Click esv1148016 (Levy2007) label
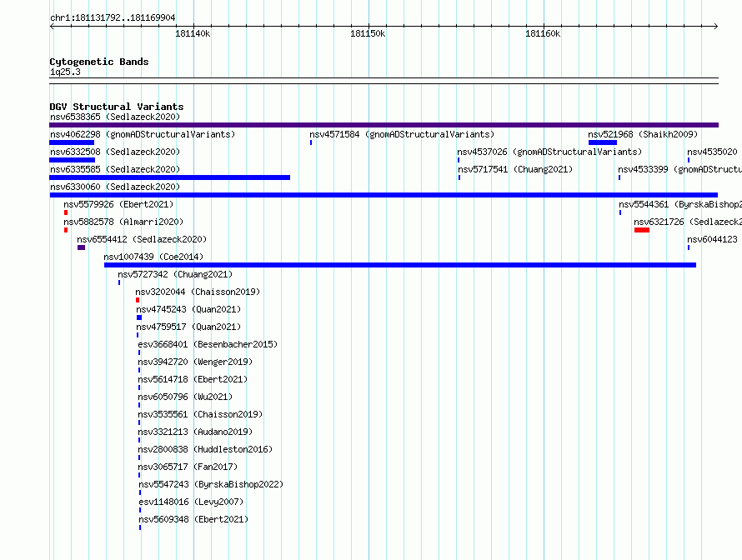 (191, 502)
